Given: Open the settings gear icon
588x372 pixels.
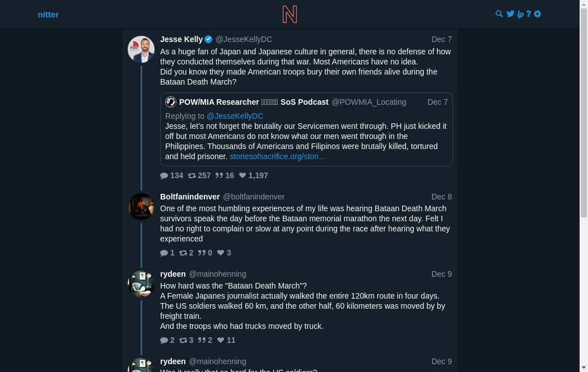Looking at the screenshot, I should pyautogui.click(x=538, y=14).
